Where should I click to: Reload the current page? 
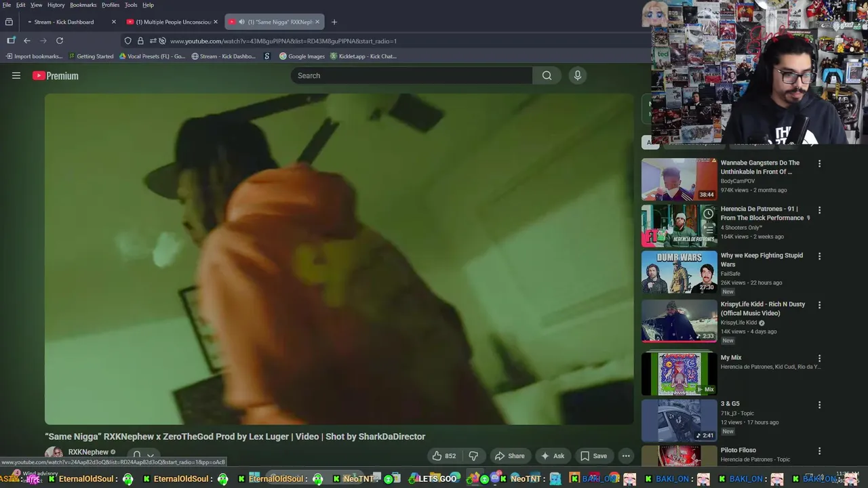(60, 41)
